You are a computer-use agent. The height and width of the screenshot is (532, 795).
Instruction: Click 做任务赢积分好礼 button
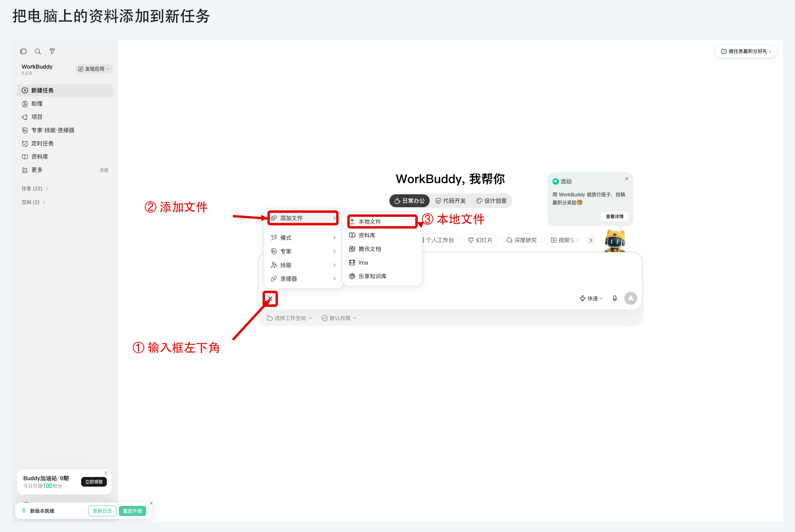pos(746,51)
